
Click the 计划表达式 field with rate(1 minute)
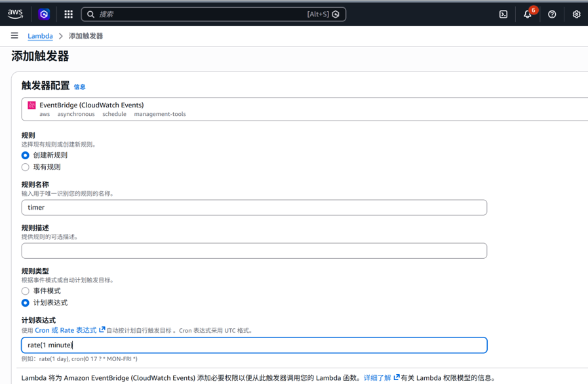254,345
